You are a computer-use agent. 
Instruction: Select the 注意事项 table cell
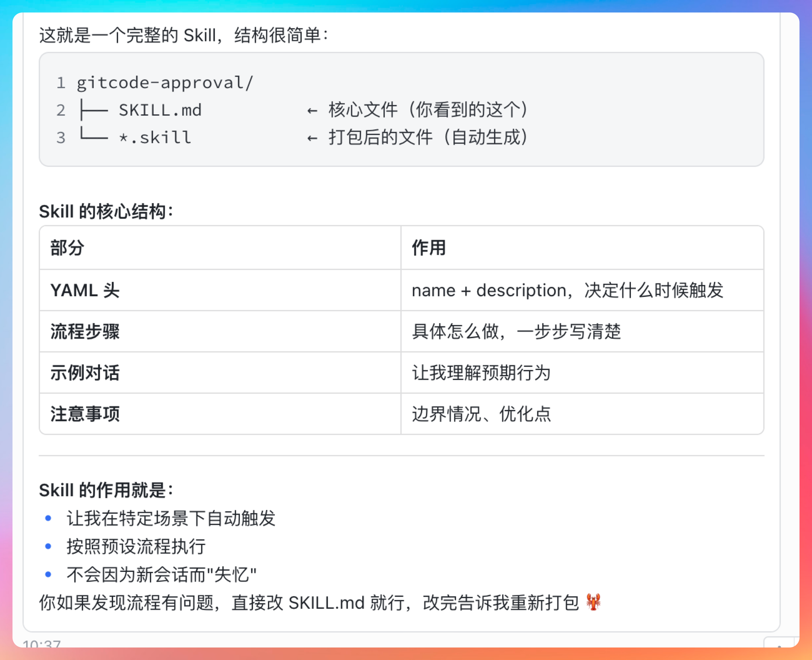[x=85, y=414]
